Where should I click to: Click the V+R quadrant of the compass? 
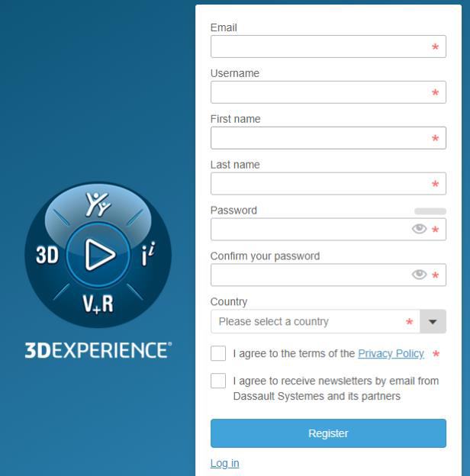click(98, 304)
